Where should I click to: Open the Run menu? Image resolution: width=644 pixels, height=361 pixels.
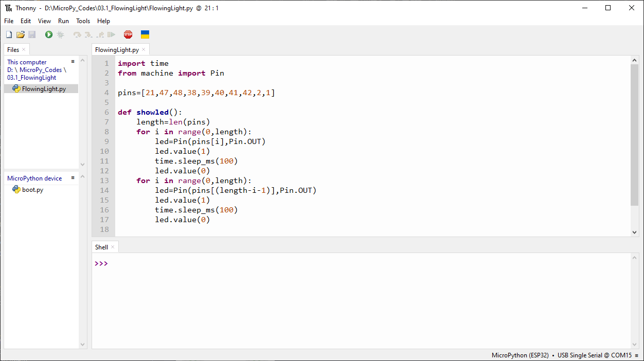(x=63, y=21)
